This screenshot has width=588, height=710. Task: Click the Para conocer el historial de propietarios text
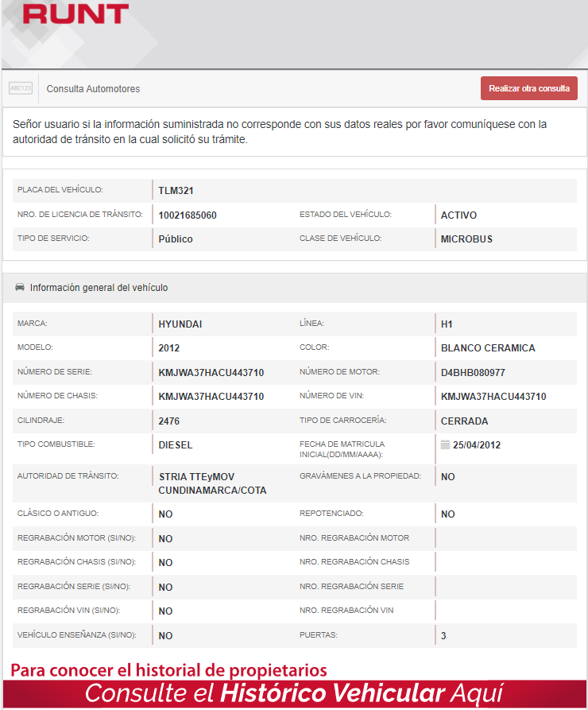[x=168, y=669]
